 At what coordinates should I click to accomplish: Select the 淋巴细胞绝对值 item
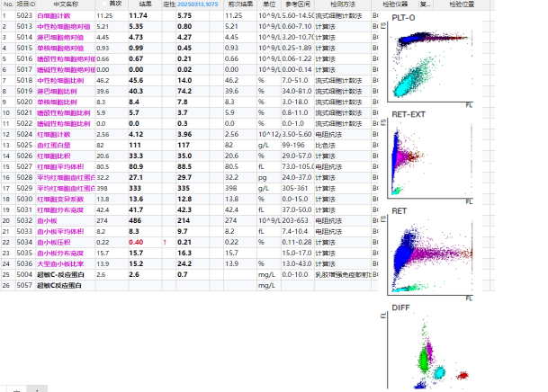[x=60, y=38]
